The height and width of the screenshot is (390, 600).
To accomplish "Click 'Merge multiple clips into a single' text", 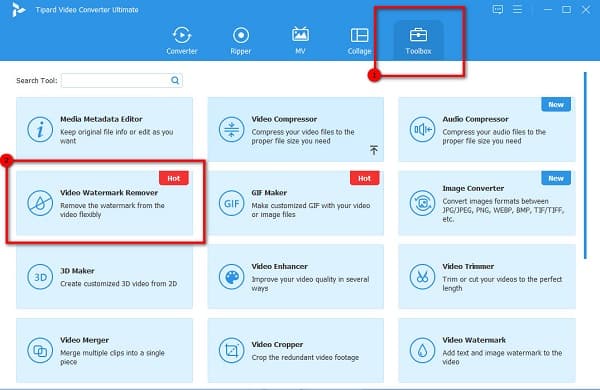I will click(112, 357).
